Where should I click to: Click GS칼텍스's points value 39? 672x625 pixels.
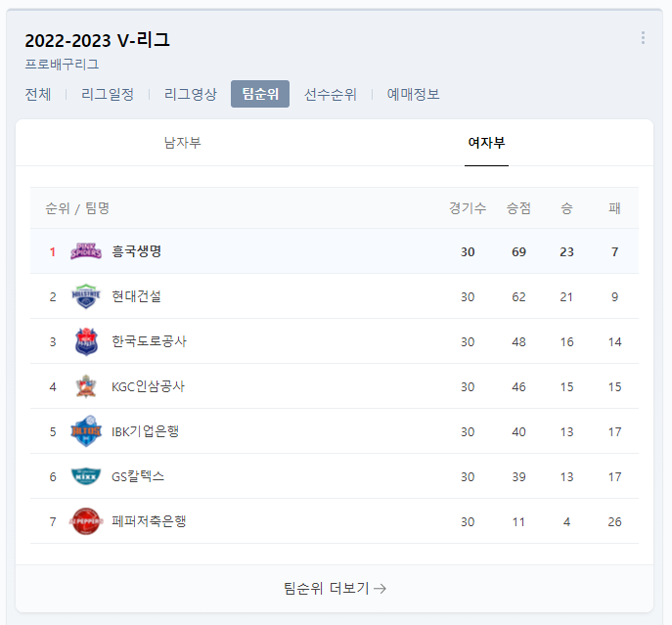click(518, 476)
